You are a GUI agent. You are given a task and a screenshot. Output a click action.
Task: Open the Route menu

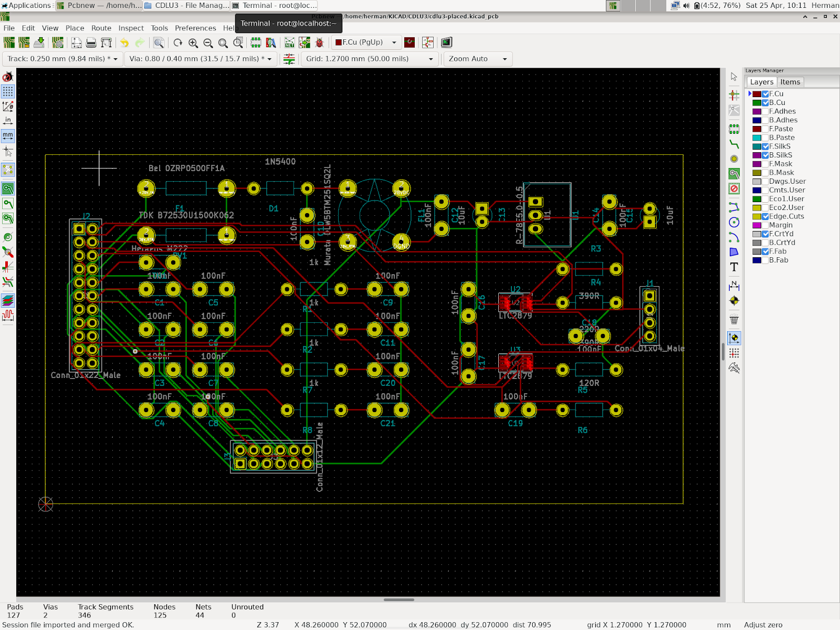101,28
